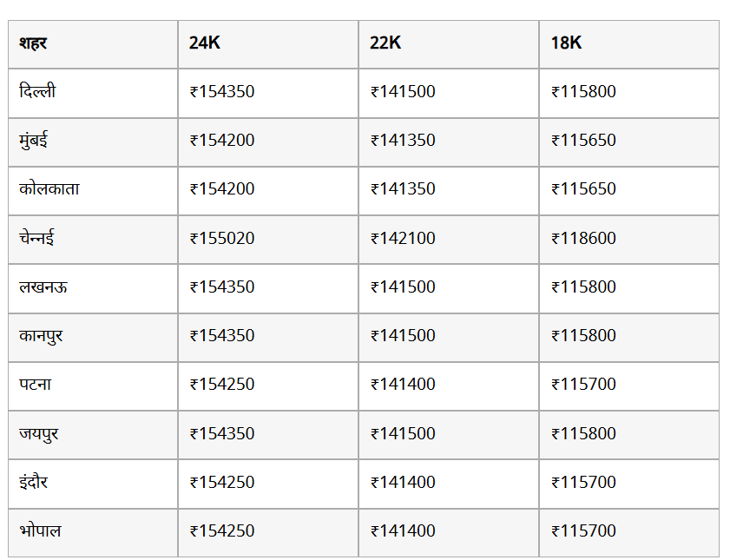The width and height of the screenshot is (730, 560).
Task: Select दिल्ली's 24K price ₹154350
Action: click(x=222, y=91)
